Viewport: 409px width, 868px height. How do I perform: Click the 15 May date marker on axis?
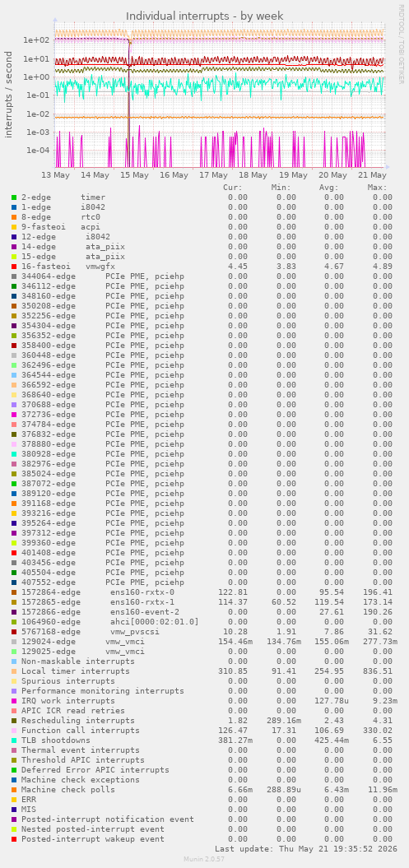pos(134,175)
